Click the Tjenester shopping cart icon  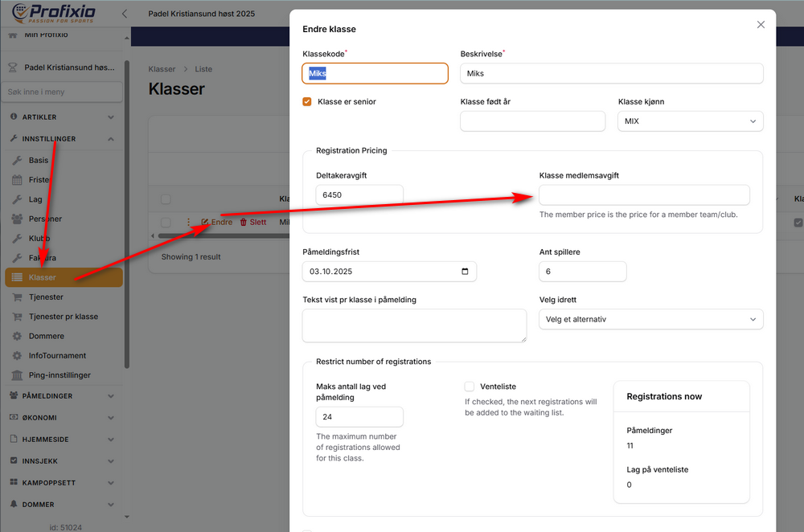pyautogui.click(x=17, y=297)
